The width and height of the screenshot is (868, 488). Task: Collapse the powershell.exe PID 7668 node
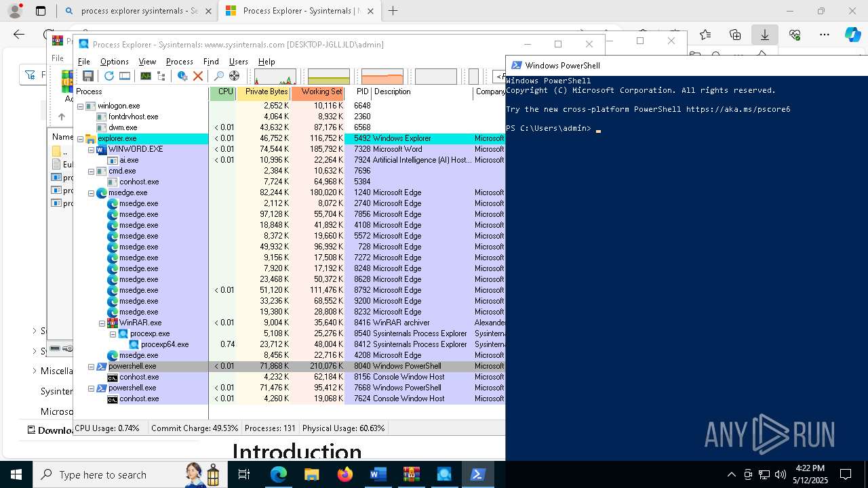click(91, 388)
